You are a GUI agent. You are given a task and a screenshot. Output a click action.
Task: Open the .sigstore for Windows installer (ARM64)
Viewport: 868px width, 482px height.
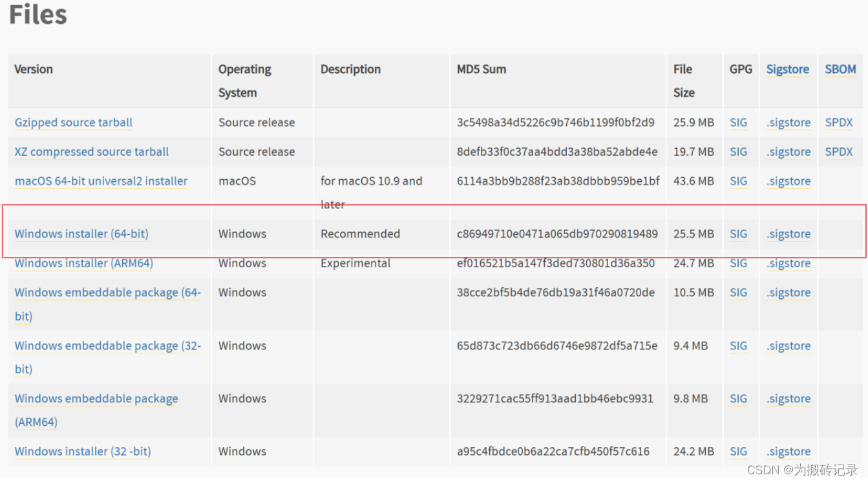click(x=788, y=263)
